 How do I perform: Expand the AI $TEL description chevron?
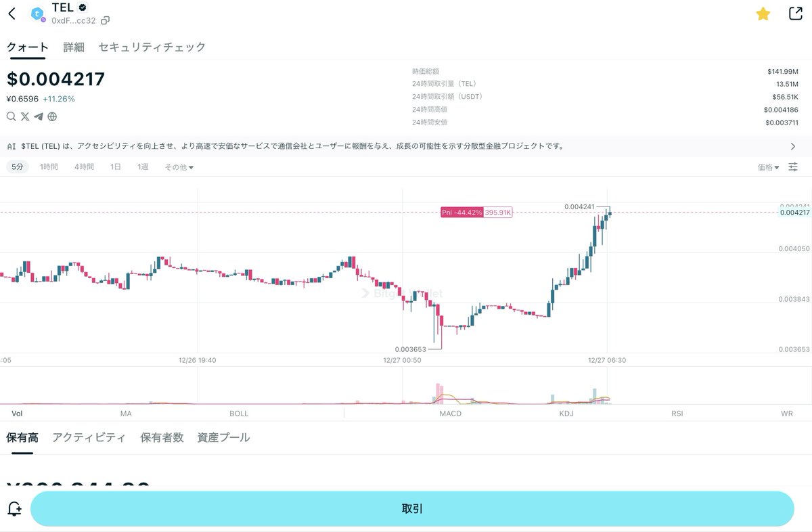pos(793,146)
